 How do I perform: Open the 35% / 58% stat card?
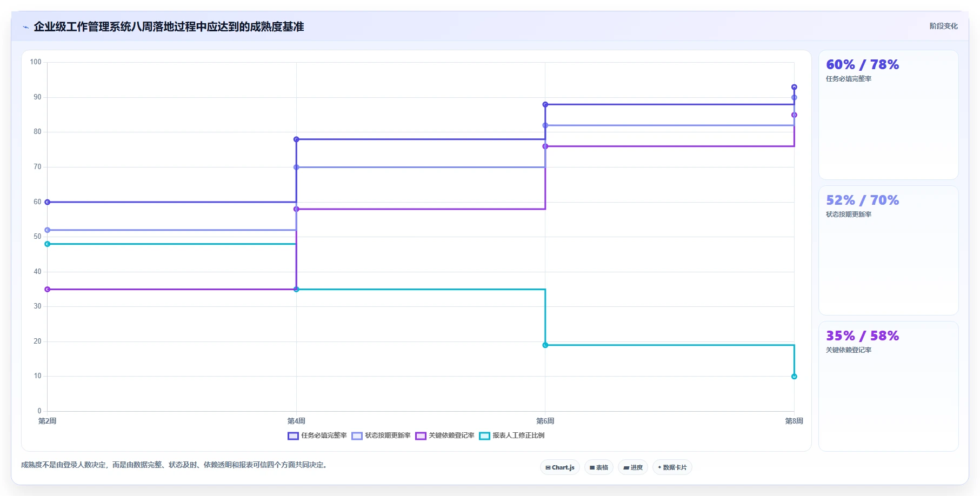pos(889,386)
